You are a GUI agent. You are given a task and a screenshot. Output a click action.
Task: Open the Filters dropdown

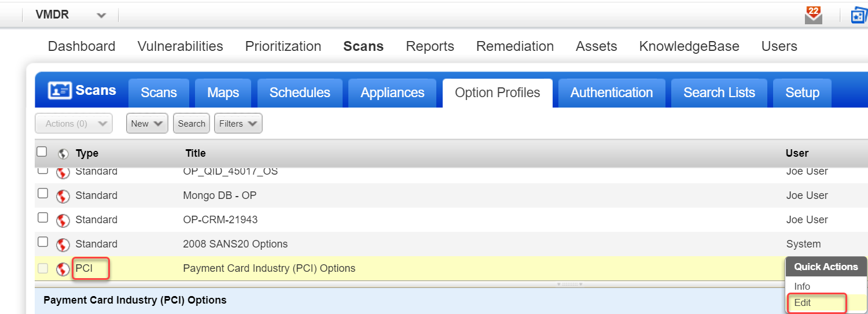(x=238, y=123)
